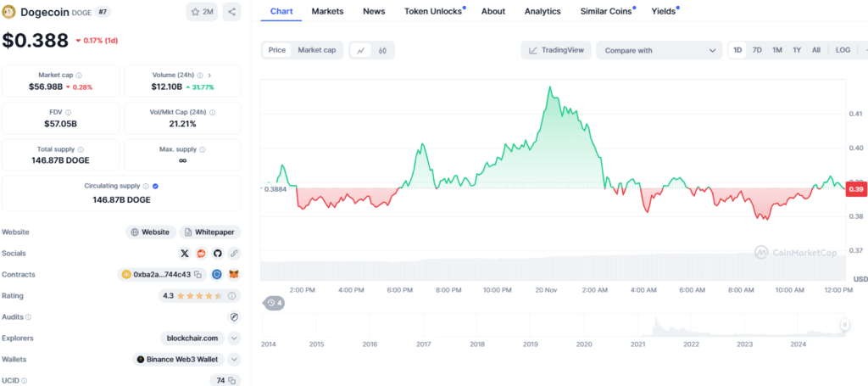
Task: Open the Whitepaper link
Action: [x=210, y=232]
